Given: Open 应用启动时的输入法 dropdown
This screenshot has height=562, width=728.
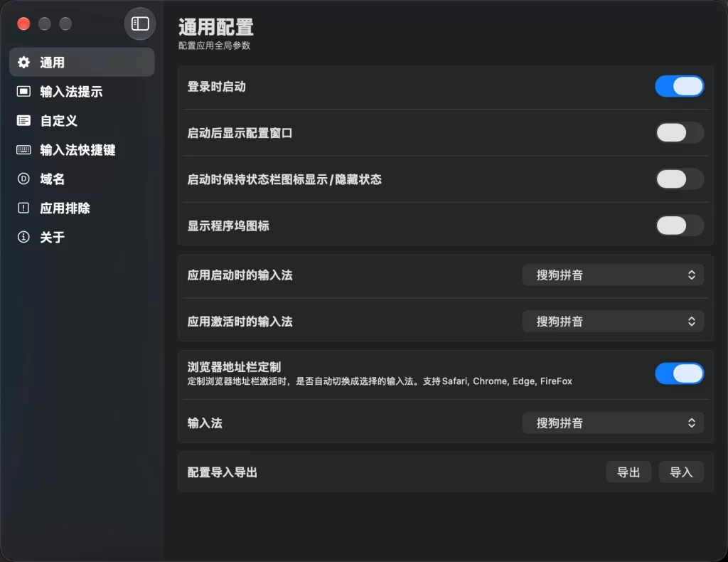Looking at the screenshot, I should click(613, 275).
